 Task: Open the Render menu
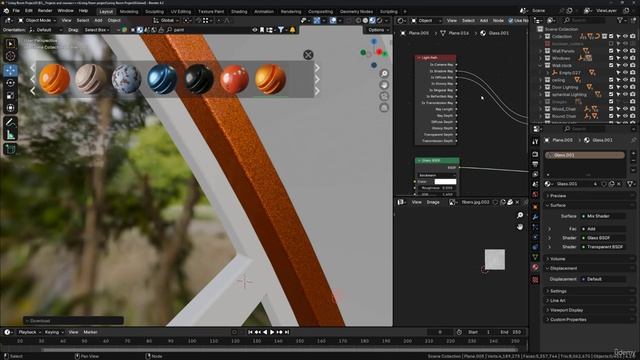click(x=45, y=11)
